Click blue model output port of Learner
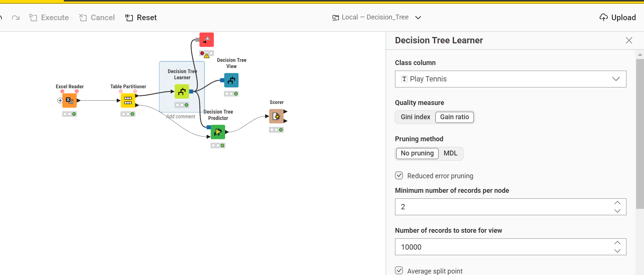Viewport: 644px width, 275px height. click(x=191, y=92)
